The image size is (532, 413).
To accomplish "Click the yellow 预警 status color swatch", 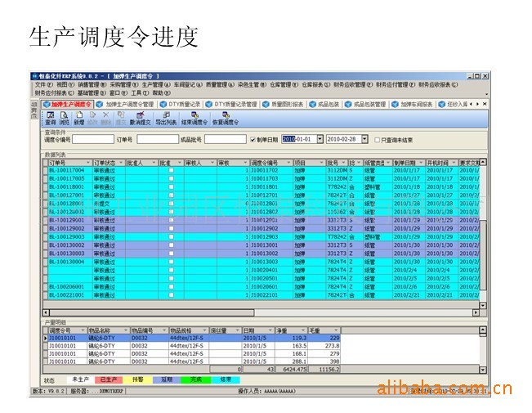I will point(136,380).
